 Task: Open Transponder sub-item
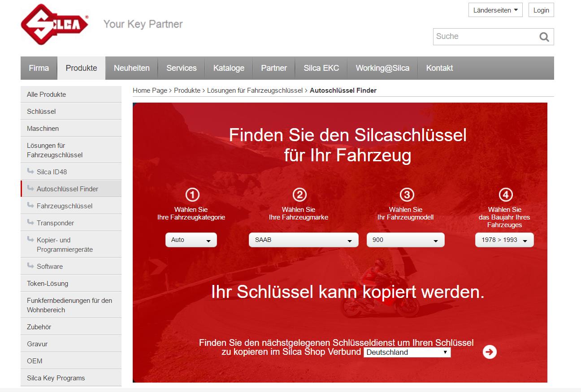[x=71, y=223]
